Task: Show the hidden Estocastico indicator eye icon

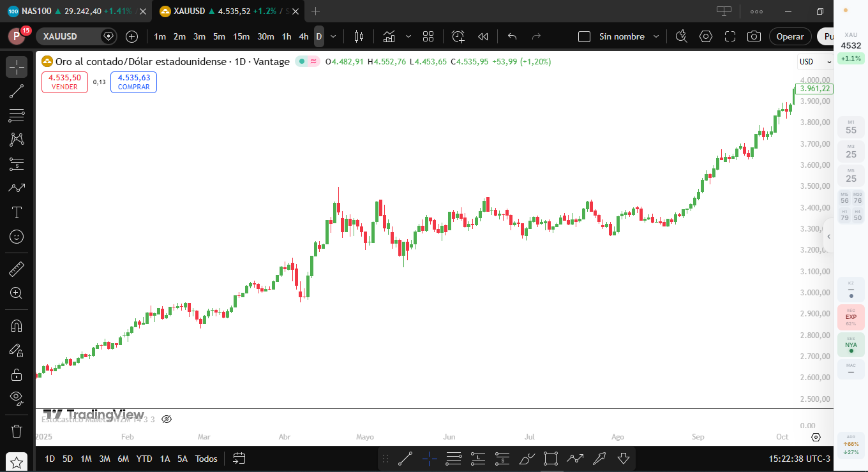Action: click(167, 419)
